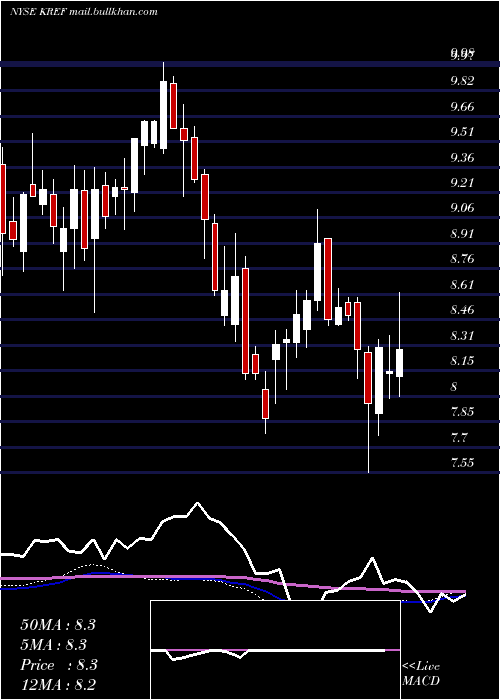Viewport: 500px width, 700px height.
Task: Click the 50MA : 8.3 readout
Action: tap(58, 625)
